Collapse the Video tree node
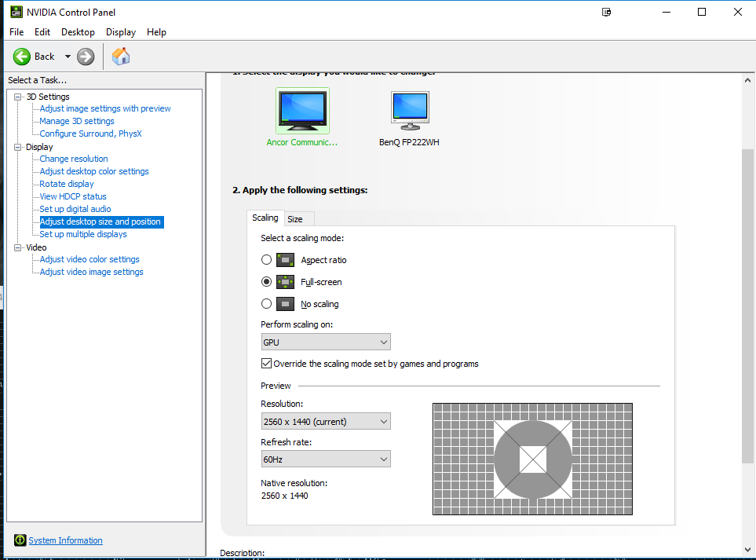The image size is (756, 560). click(18, 247)
